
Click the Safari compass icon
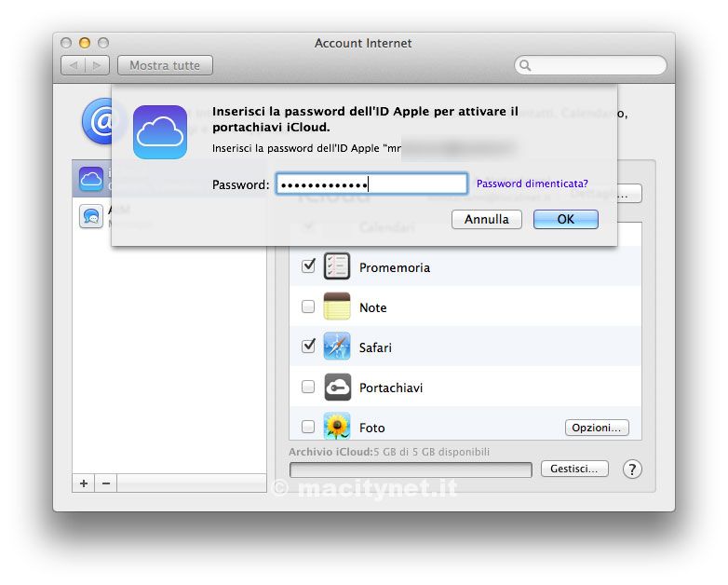pyautogui.click(x=337, y=347)
